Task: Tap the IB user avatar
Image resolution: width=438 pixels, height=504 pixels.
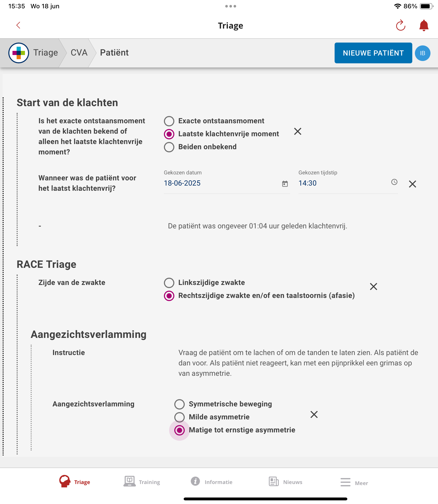Action: [x=422, y=53]
